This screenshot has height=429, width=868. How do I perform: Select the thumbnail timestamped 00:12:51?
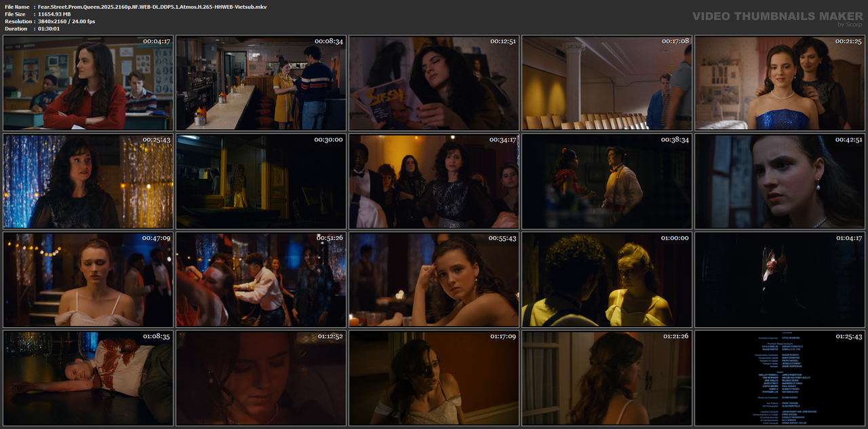click(x=434, y=83)
